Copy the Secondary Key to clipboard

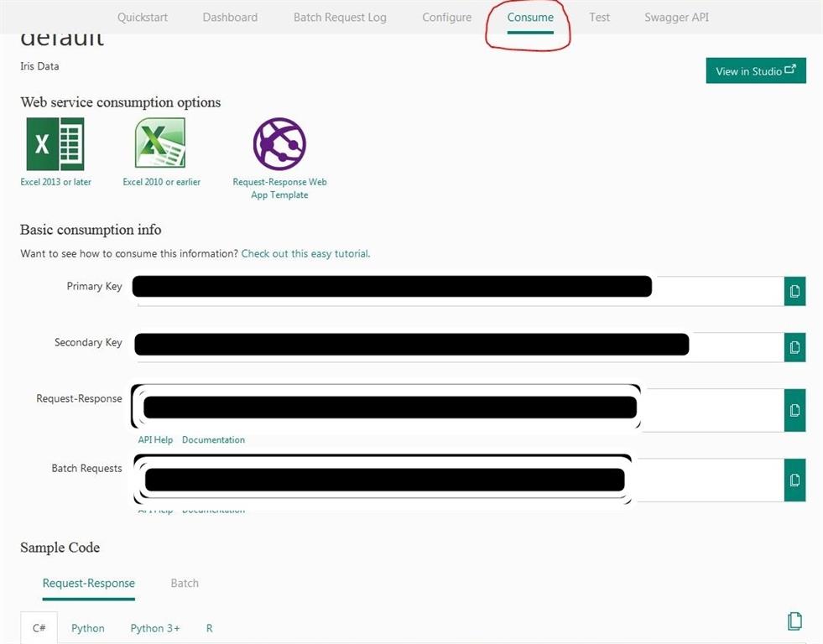(794, 347)
